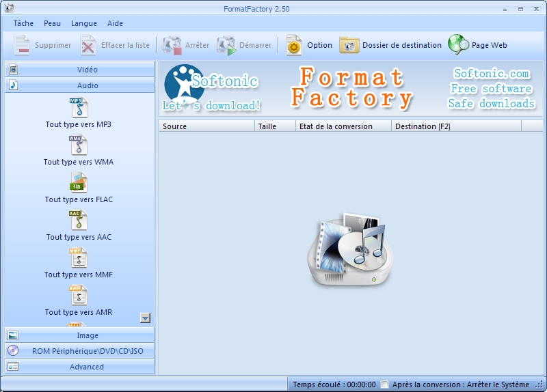
Task: Click Etat de la conversion column header
Action: point(344,126)
